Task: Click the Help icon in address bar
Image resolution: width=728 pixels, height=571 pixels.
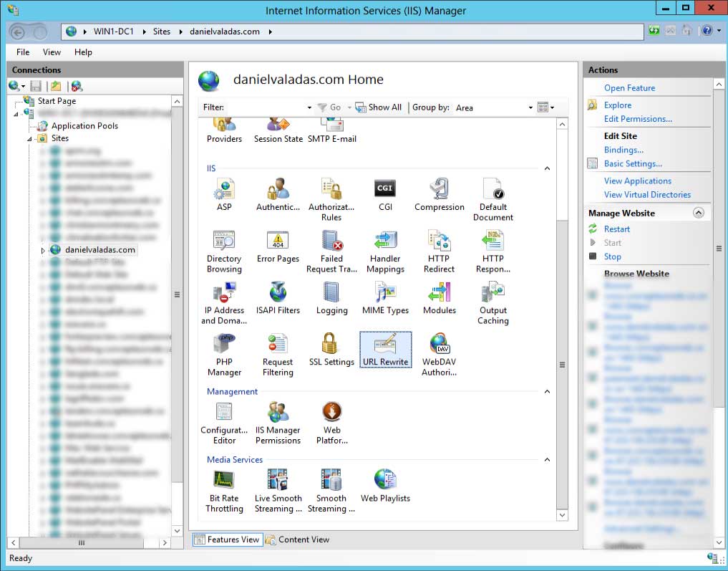Action: coord(707,31)
